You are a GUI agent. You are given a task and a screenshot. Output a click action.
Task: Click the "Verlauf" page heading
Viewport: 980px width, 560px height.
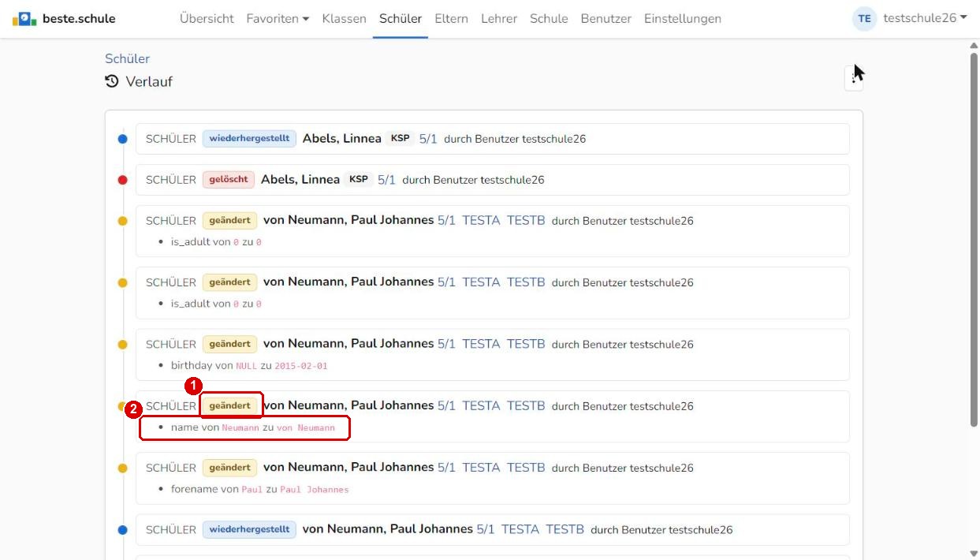(x=149, y=81)
